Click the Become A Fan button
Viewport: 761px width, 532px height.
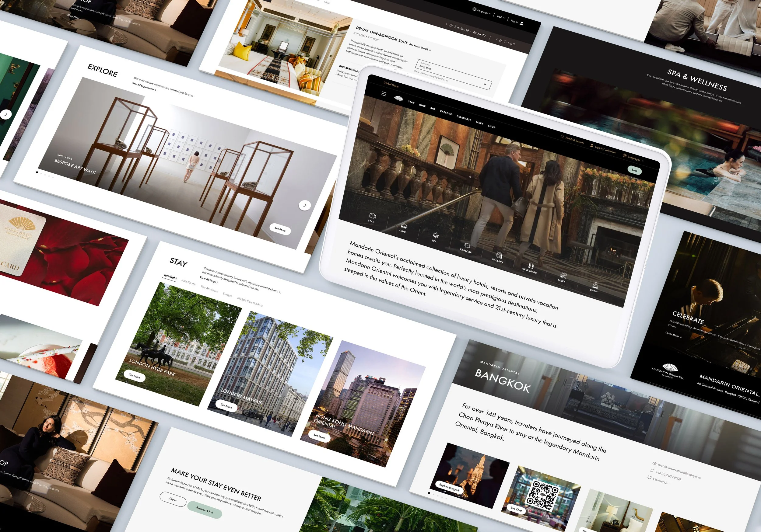click(205, 510)
